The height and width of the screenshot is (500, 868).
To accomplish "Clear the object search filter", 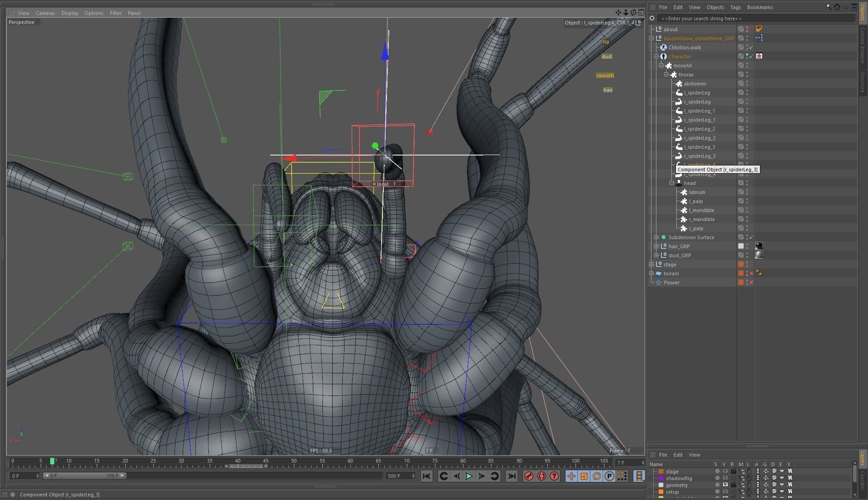I will click(x=652, y=19).
